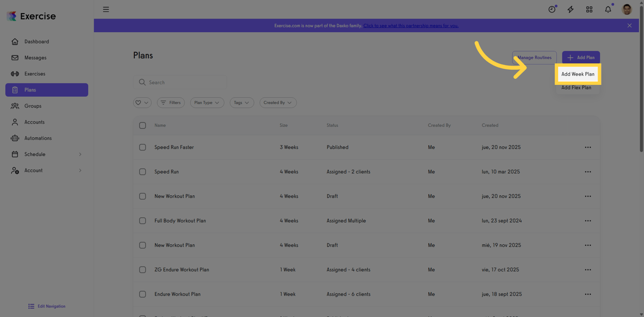Check the checkbox next to Speed Run Faster
Image resolution: width=644 pixels, height=317 pixels.
point(142,147)
